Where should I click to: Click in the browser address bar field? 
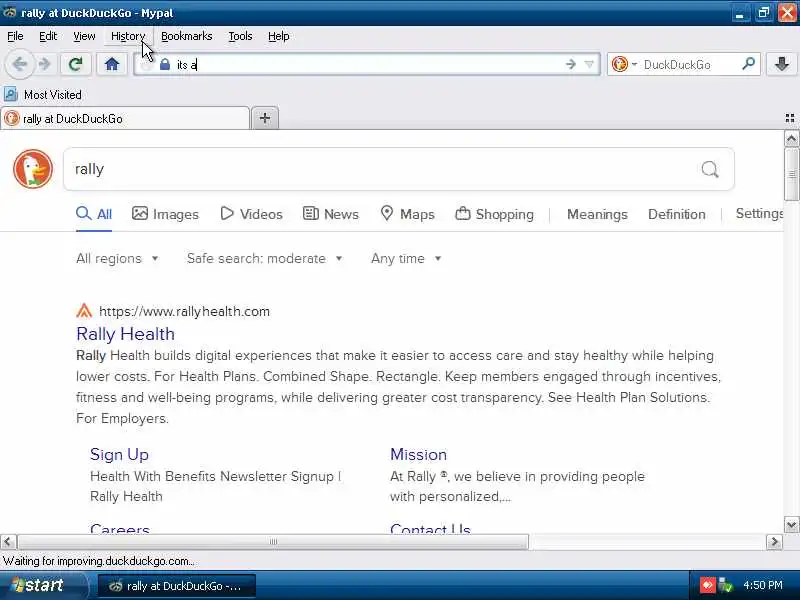[x=367, y=64]
